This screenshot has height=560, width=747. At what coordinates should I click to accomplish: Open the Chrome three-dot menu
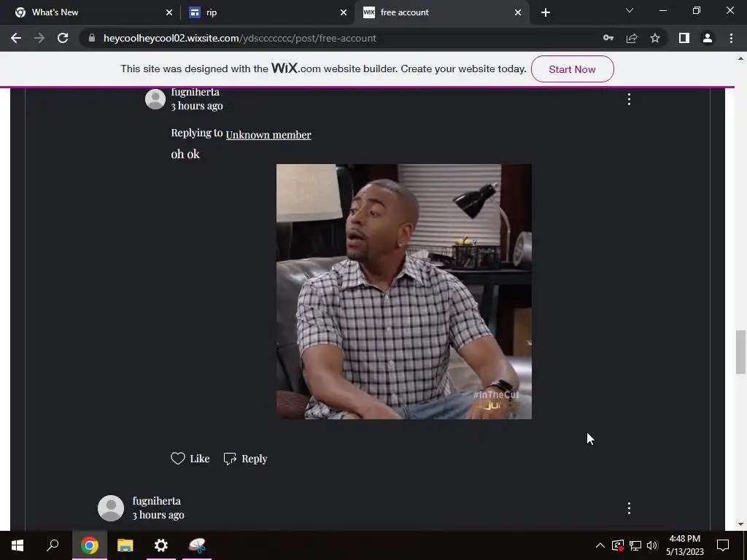(731, 38)
